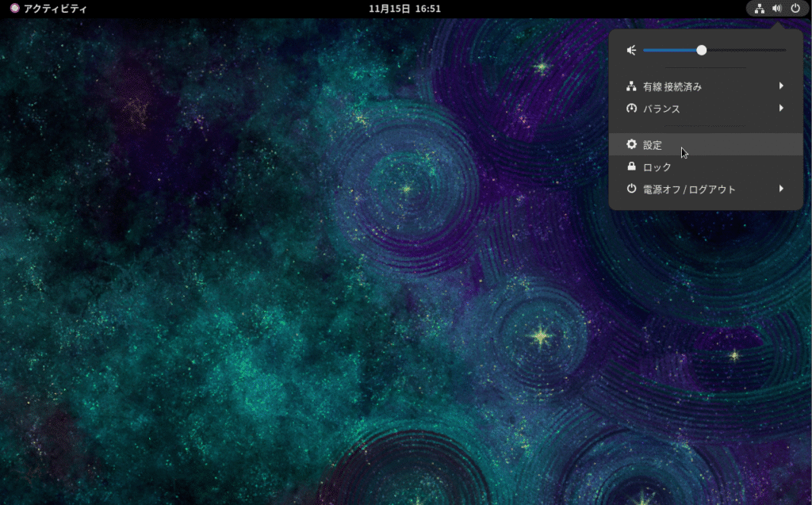Open 設定 from the system menu
Image resolution: width=812 pixels, height=505 pixels.
click(653, 145)
